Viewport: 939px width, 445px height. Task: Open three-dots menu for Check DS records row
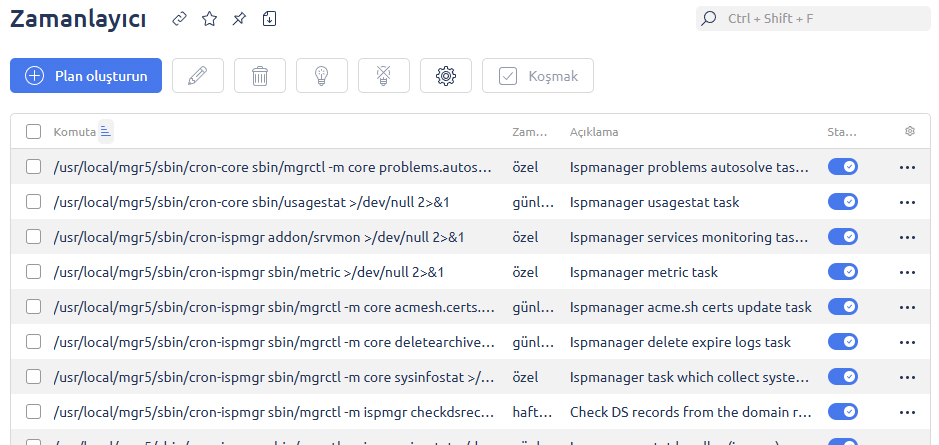click(x=907, y=413)
